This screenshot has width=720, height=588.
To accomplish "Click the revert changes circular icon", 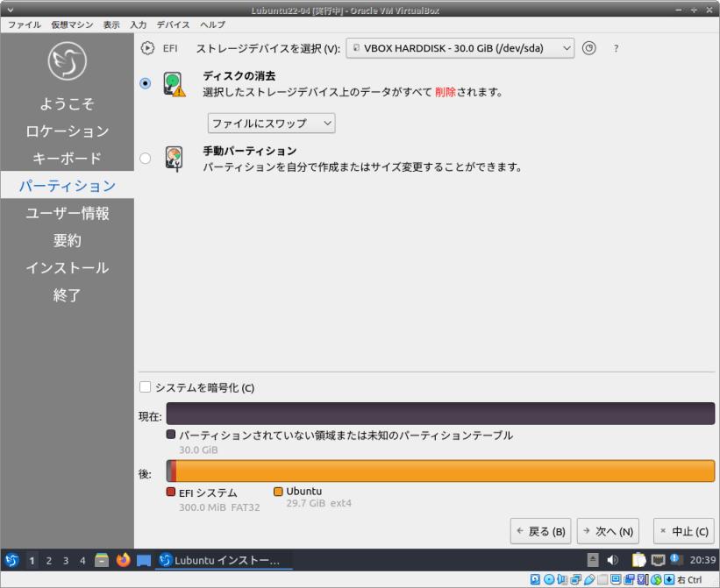I will (x=589, y=48).
